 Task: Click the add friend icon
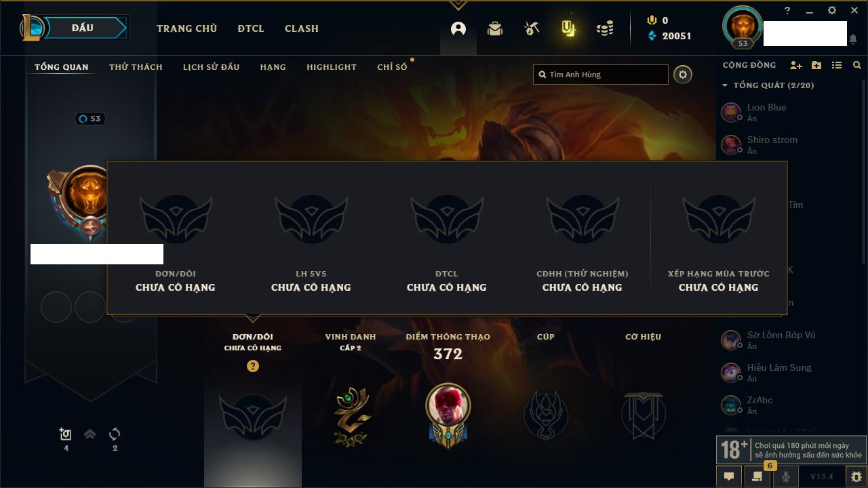[796, 65]
